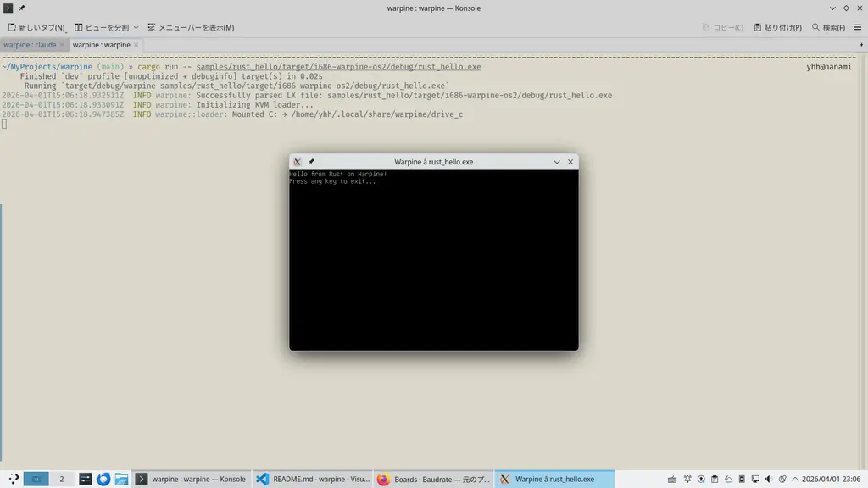Open the Dolphin file manager icon
868x488 pixels.
pos(121,479)
